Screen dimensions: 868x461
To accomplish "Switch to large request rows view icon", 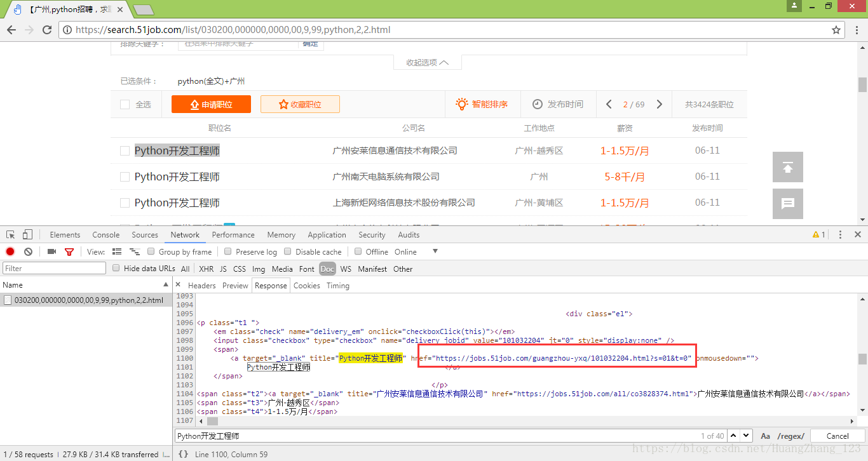I will (117, 252).
